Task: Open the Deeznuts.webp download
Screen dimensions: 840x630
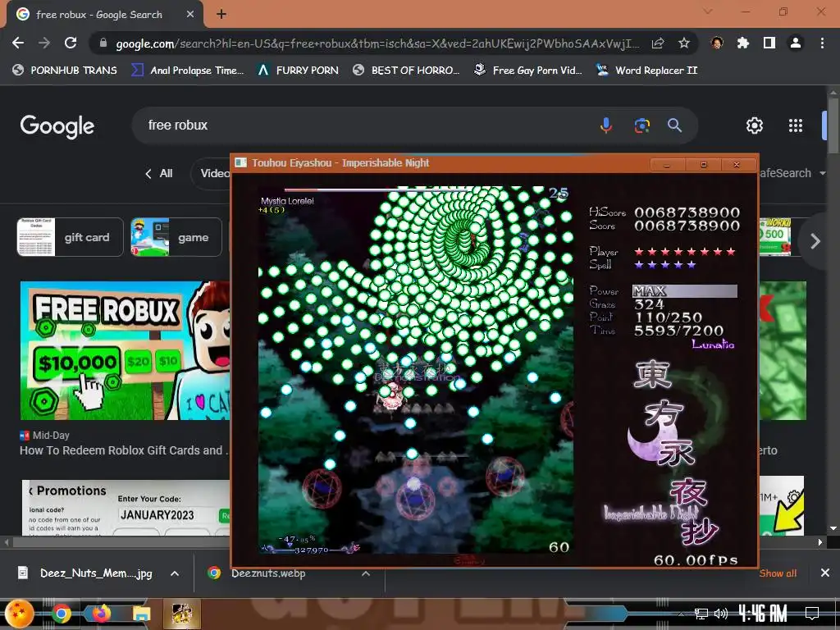Action: coord(257,573)
